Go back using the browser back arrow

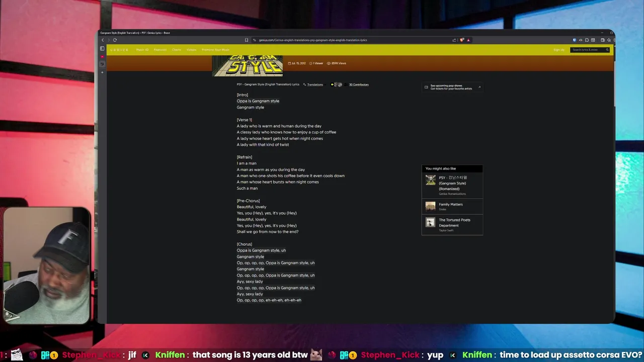pyautogui.click(x=103, y=40)
